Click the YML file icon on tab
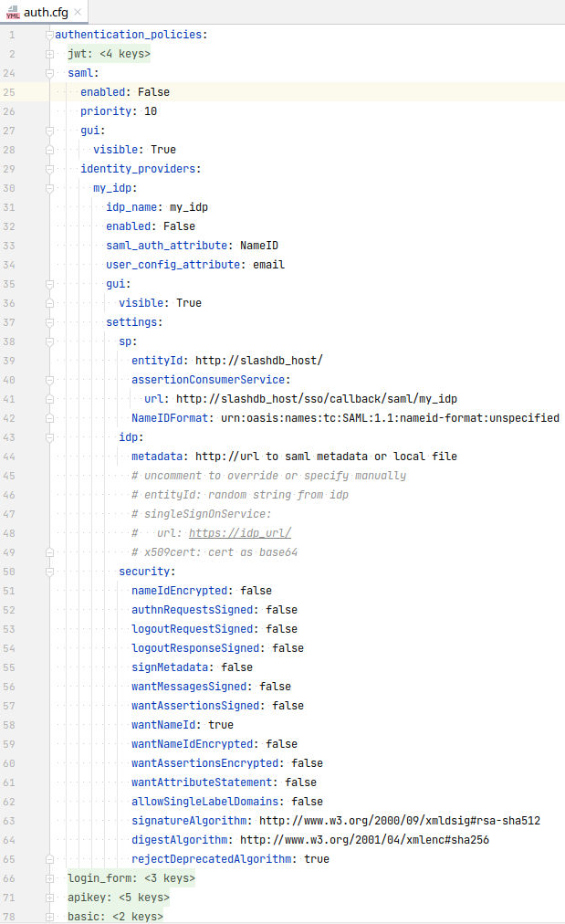The height and width of the screenshot is (924, 565). [x=13, y=13]
